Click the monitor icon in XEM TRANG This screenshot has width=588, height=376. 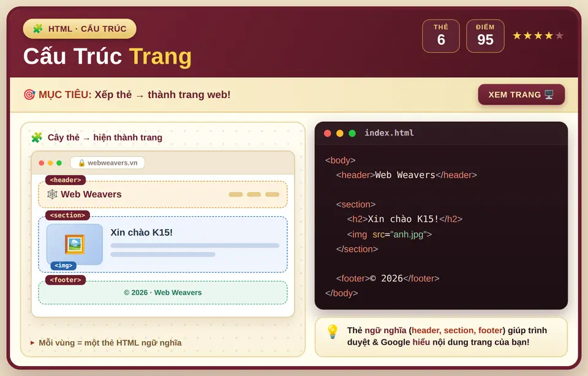pos(549,94)
